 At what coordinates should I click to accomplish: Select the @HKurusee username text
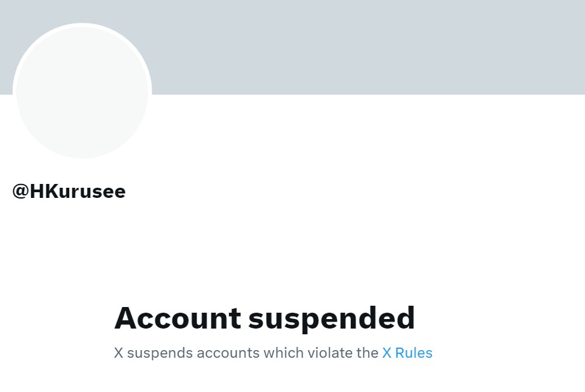(69, 191)
